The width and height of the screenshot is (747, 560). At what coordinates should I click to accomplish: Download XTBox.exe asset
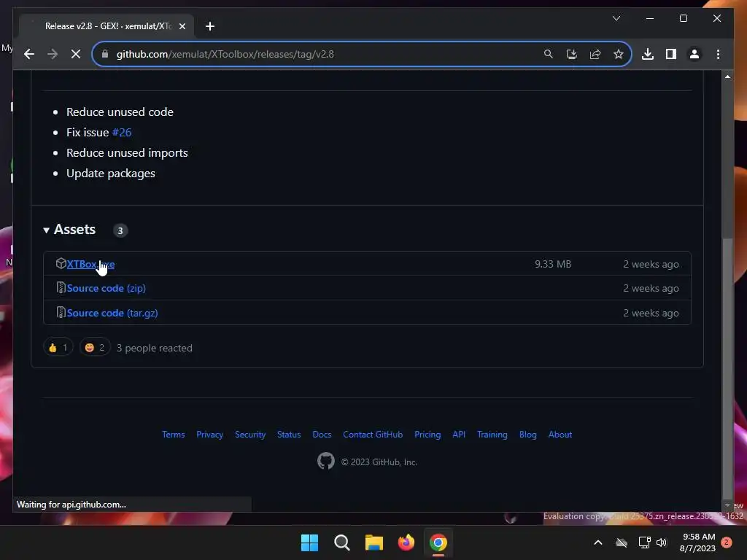point(90,264)
